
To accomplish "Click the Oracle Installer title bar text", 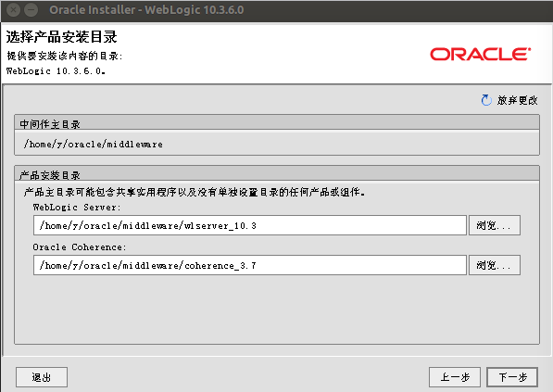I will pos(146,10).
